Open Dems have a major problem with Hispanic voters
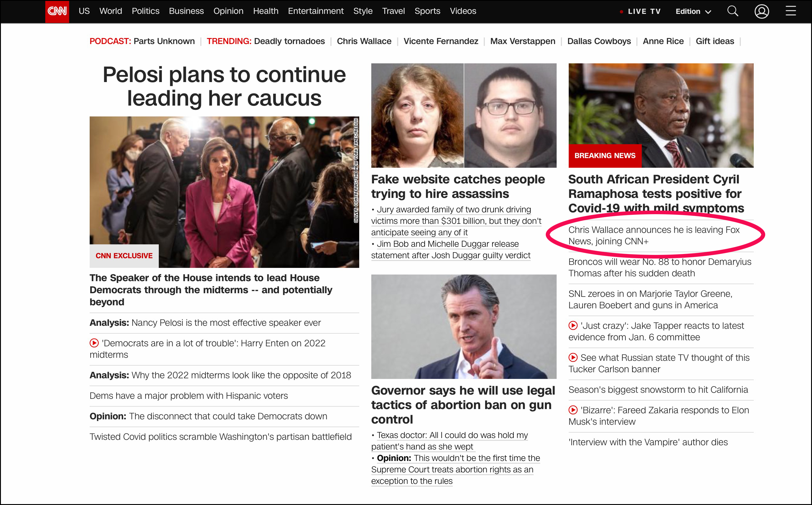Image resolution: width=812 pixels, height=505 pixels. pos(189,395)
